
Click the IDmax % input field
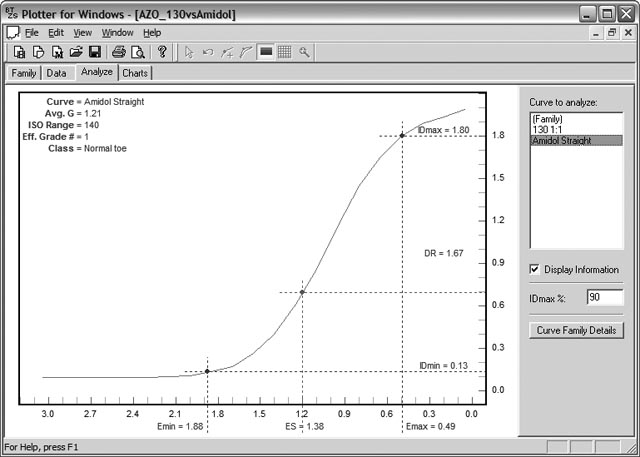click(x=605, y=297)
